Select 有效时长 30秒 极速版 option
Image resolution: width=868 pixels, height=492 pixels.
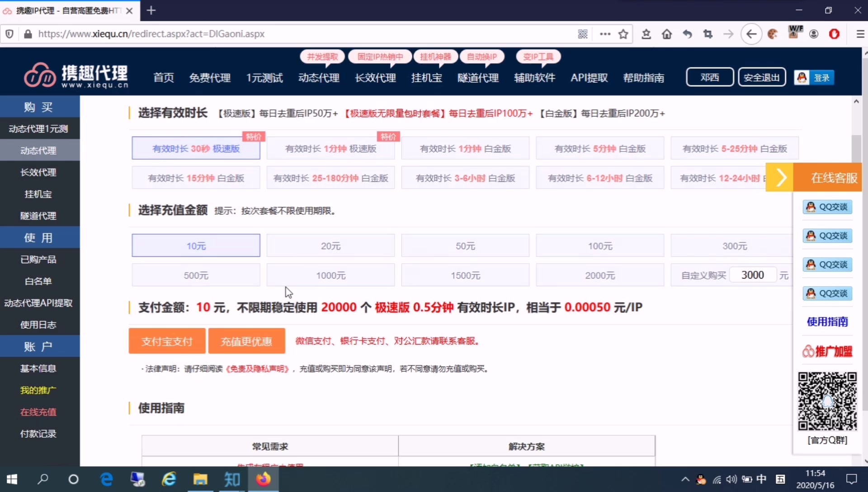pyautogui.click(x=196, y=148)
